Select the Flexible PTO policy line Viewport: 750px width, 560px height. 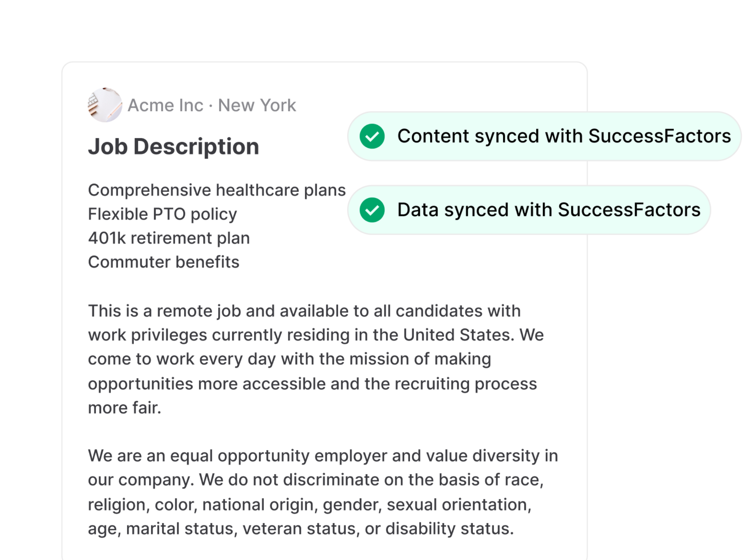162,214
